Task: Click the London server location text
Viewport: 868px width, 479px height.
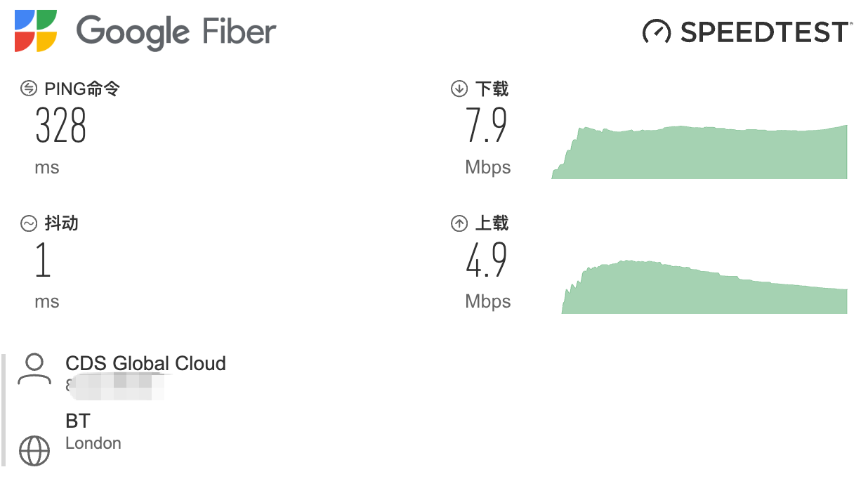Action: 93,443
